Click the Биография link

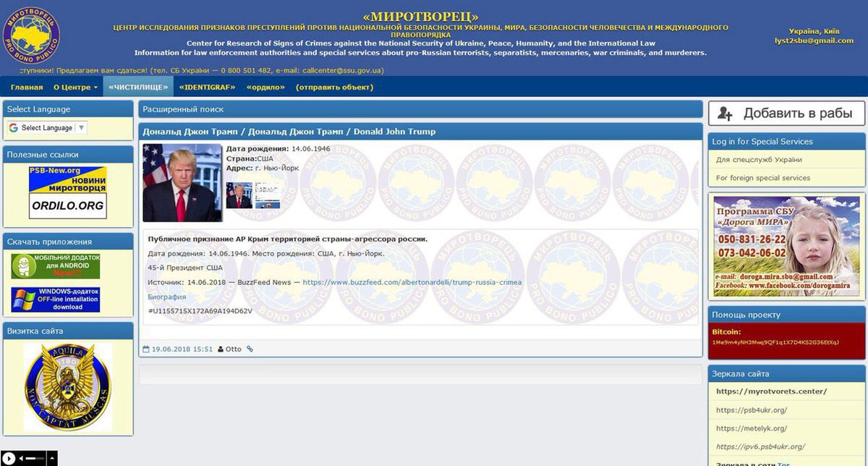point(167,297)
